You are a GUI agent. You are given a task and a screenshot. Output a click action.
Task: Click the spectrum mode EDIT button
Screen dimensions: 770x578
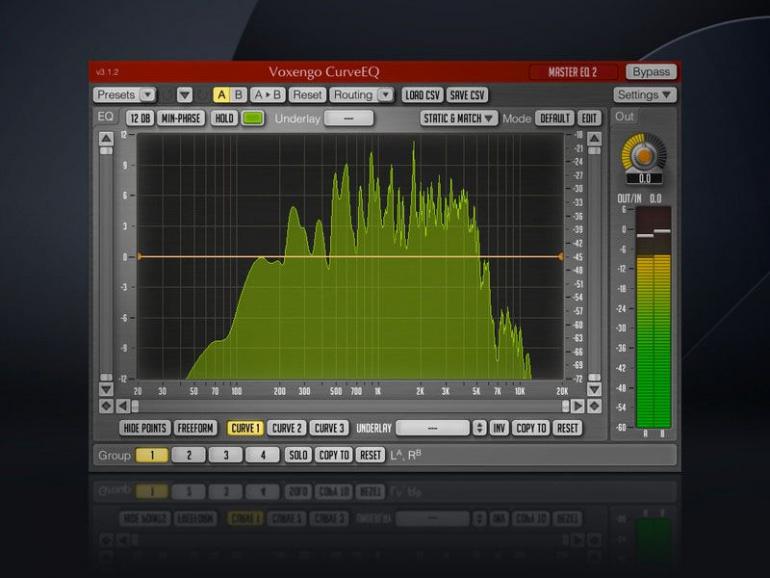click(589, 118)
